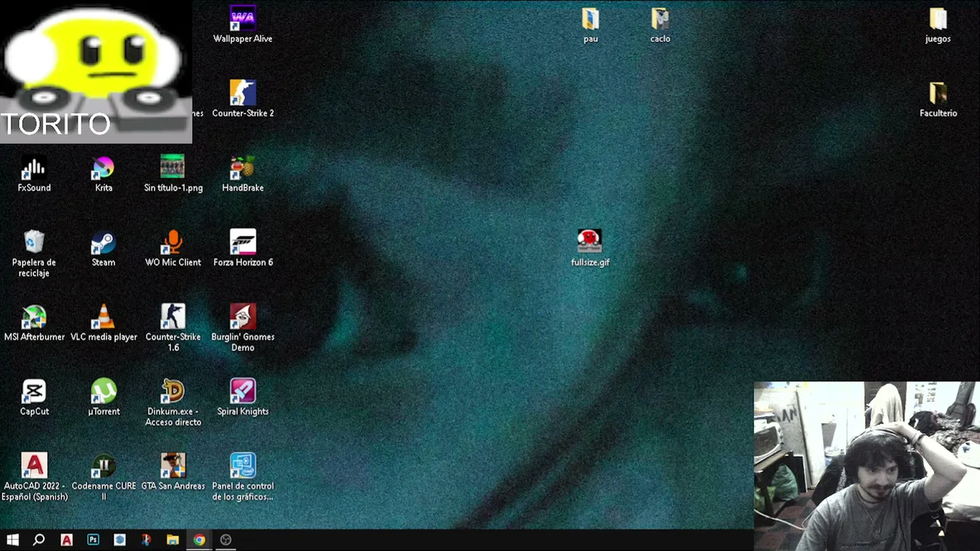The width and height of the screenshot is (980, 551).
Task: Select the MSI Afterburner icon
Action: (34, 322)
